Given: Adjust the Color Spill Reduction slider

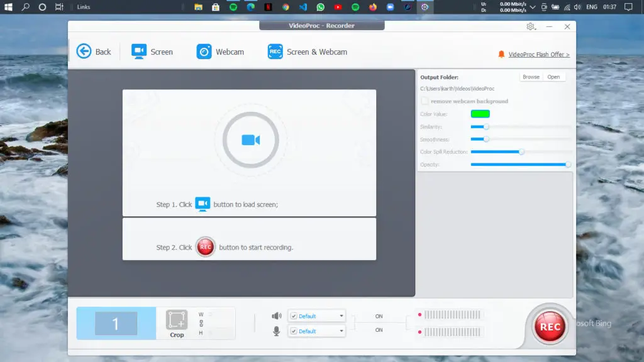Looking at the screenshot, I should [521, 152].
